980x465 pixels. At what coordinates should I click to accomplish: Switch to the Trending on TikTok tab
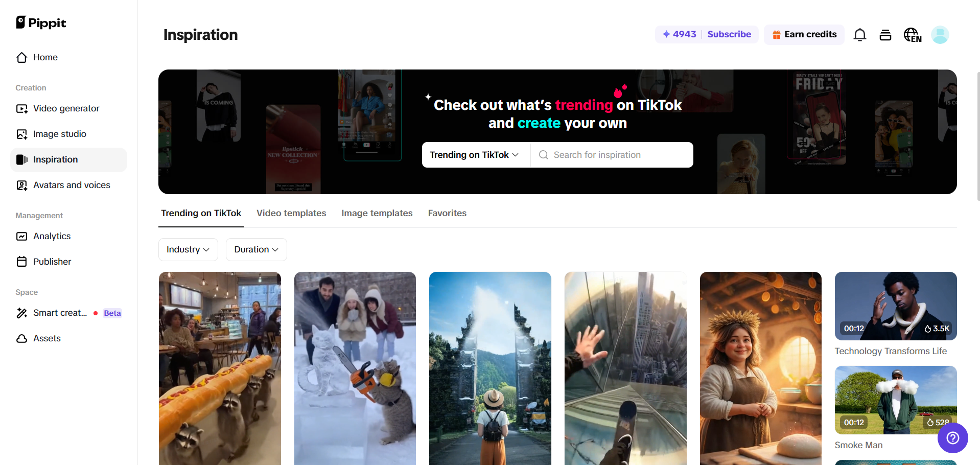point(201,213)
